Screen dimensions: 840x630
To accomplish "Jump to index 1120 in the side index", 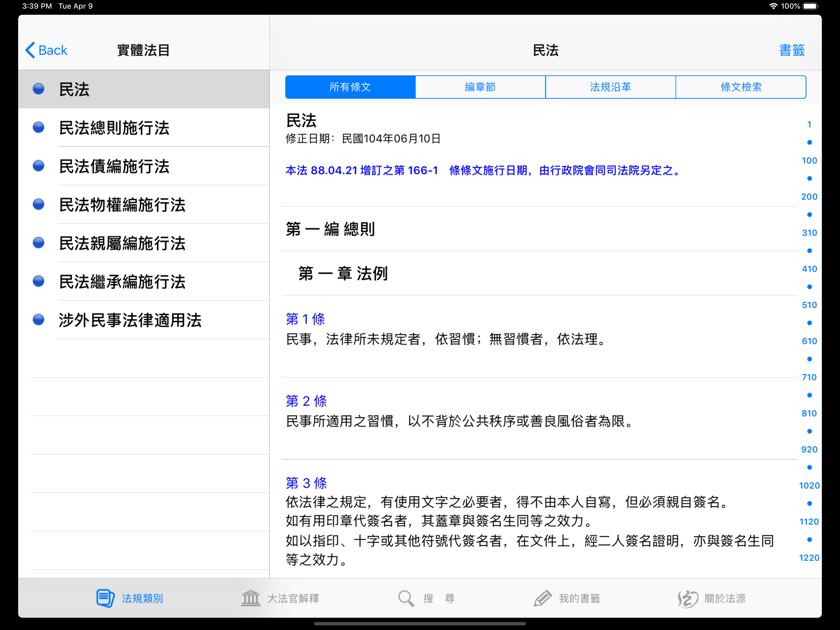I will tap(809, 521).
